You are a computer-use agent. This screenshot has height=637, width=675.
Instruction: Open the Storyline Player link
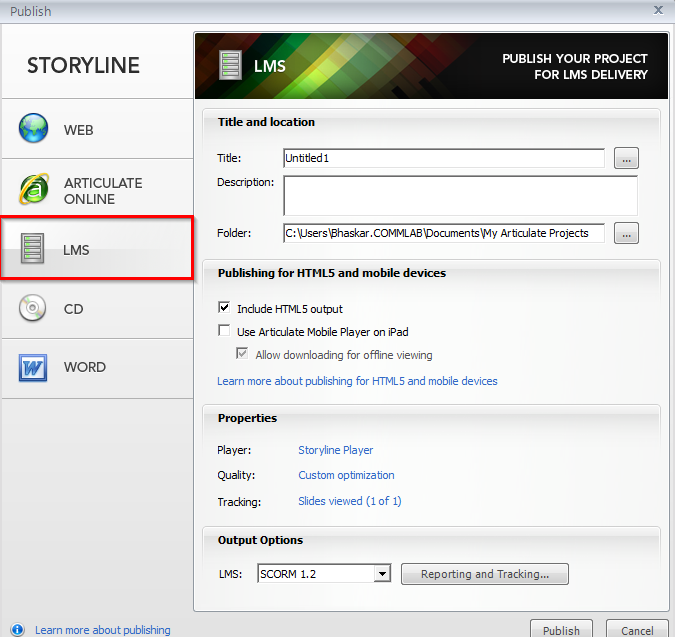click(335, 450)
